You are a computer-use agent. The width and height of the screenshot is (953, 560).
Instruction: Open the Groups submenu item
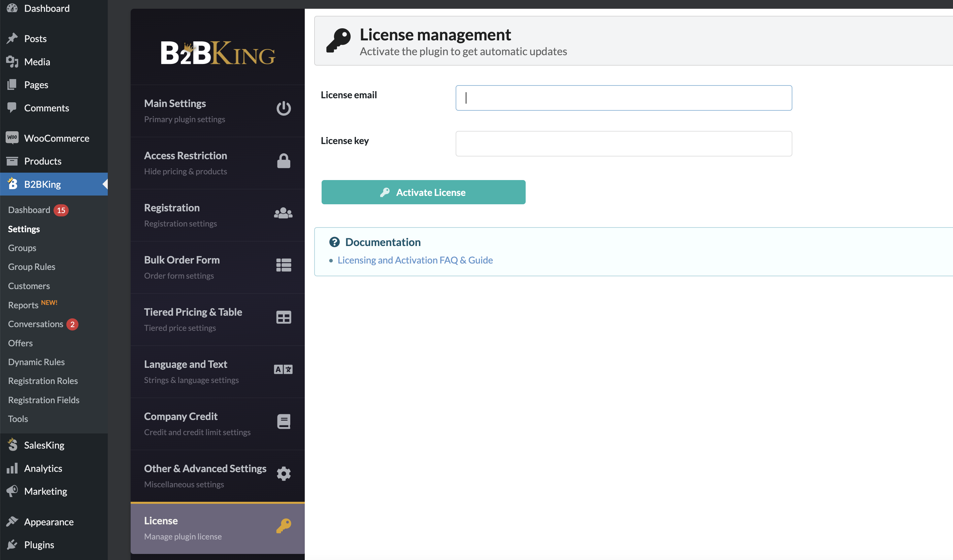pyautogui.click(x=22, y=248)
